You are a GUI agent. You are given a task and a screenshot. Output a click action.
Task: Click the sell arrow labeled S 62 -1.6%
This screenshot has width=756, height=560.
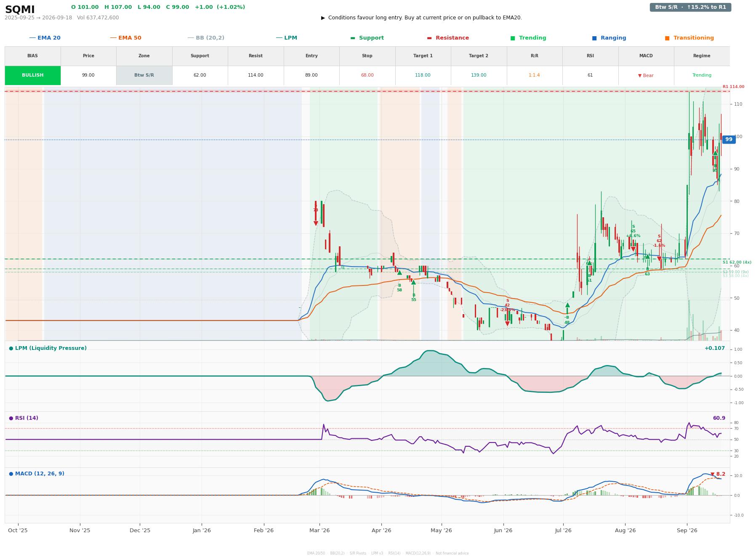[659, 259]
